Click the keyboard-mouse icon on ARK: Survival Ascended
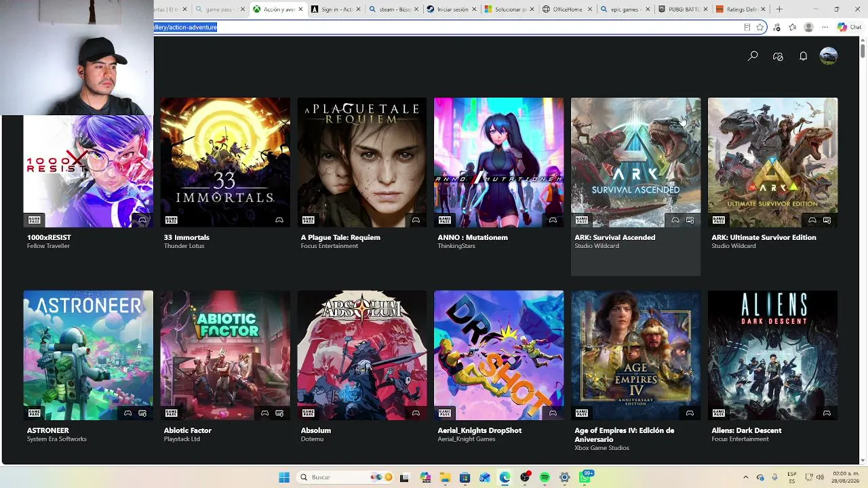Image resolution: width=868 pixels, height=488 pixels. [x=690, y=220]
